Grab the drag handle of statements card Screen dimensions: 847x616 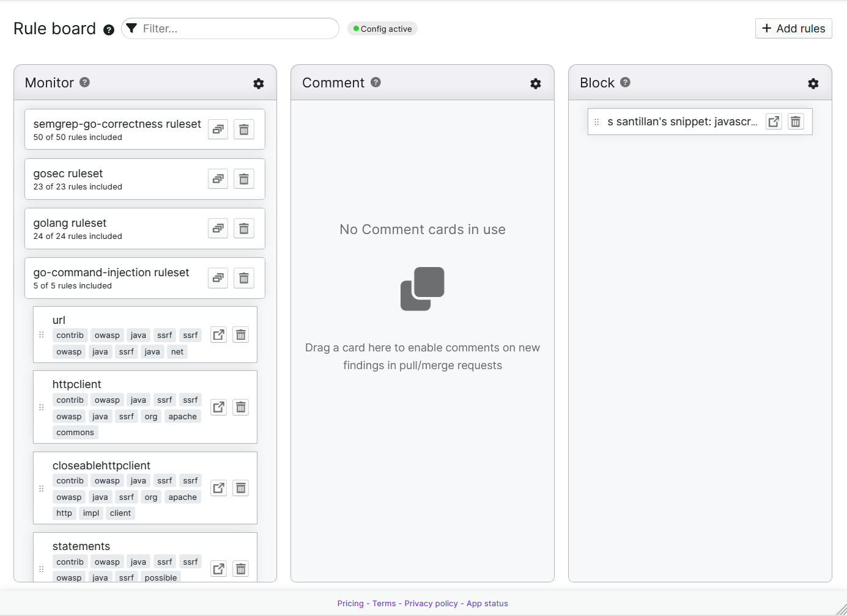pos(42,569)
